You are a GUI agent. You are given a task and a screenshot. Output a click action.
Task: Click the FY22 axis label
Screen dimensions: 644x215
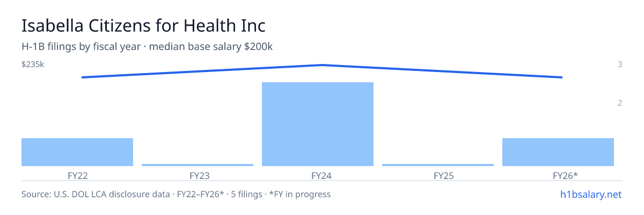pyautogui.click(x=77, y=175)
